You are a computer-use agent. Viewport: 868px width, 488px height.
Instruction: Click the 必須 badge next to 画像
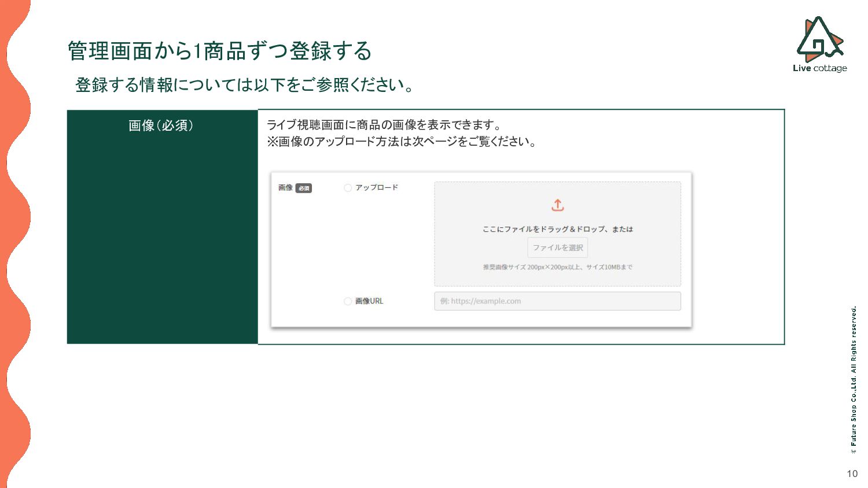[x=304, y=188]
